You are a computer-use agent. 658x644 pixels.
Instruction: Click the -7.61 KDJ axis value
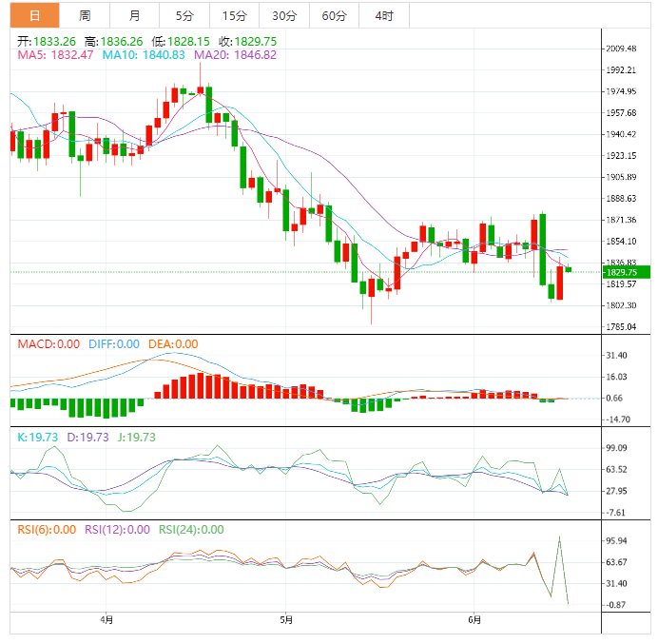(x=615, y=513)
